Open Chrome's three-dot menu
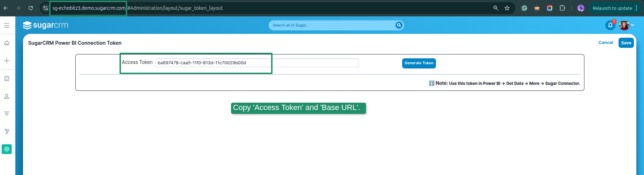Viewport: 644px width, 175px height. pos(636,8)
